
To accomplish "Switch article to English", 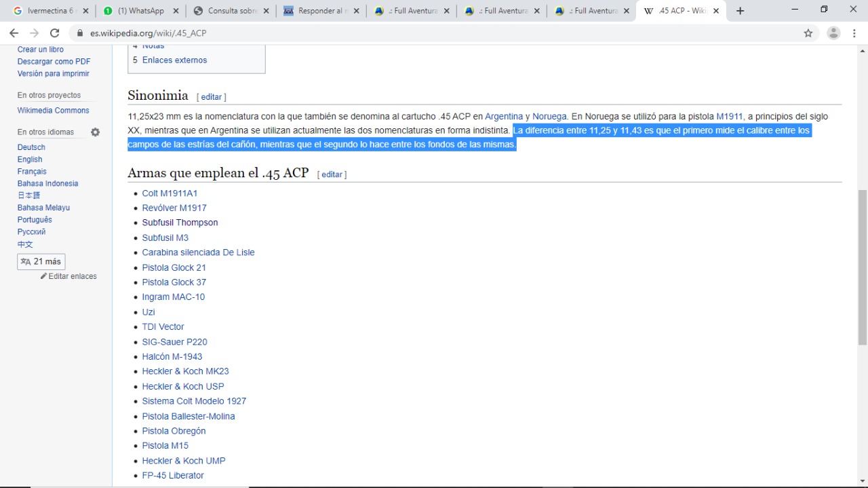I will [30, 159].
